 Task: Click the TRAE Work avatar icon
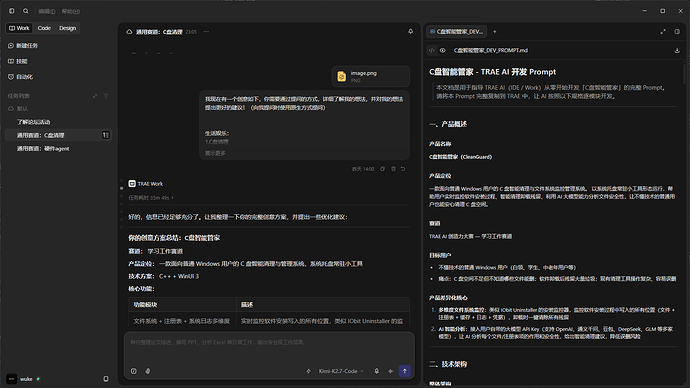(132, 184)
